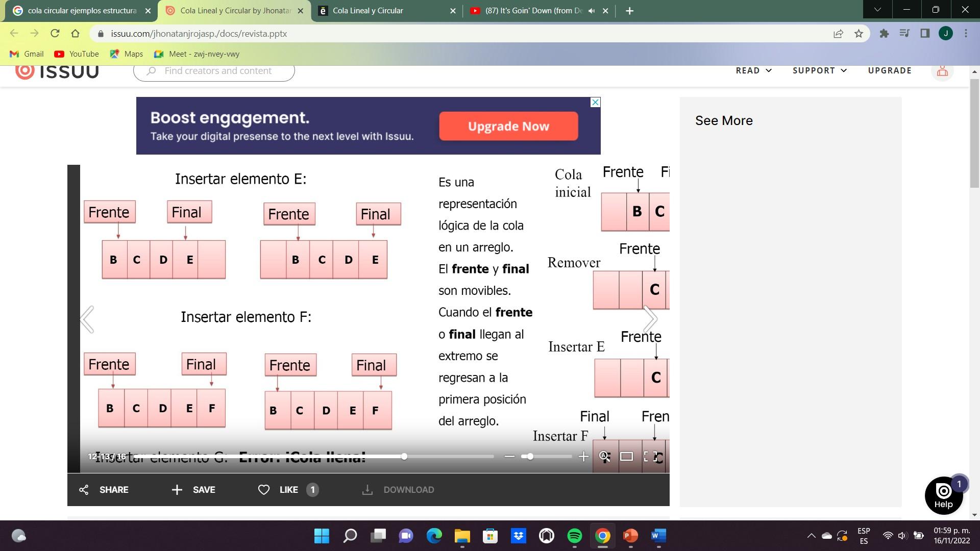Mute the YouTube tab audio icon
The image size is (980, 551).
[x=592, y=11]
